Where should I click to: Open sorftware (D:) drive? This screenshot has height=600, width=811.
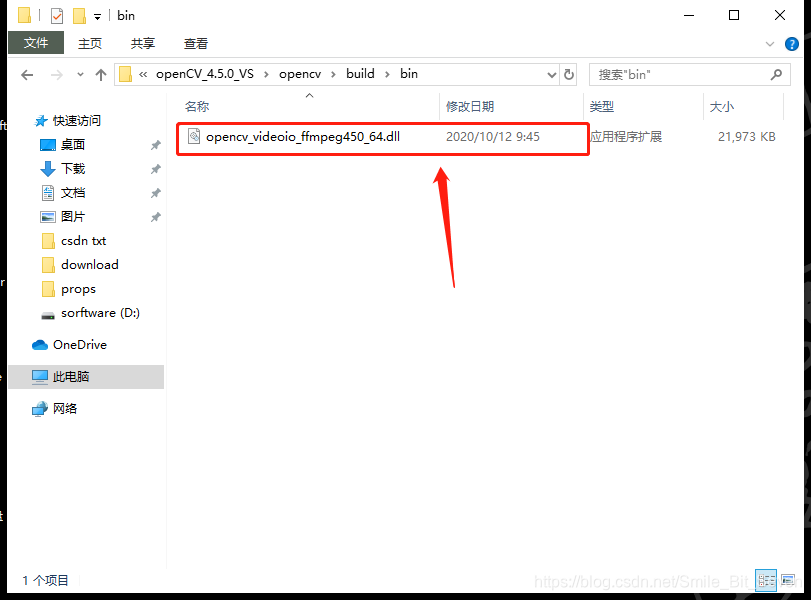tap(100, 313)
